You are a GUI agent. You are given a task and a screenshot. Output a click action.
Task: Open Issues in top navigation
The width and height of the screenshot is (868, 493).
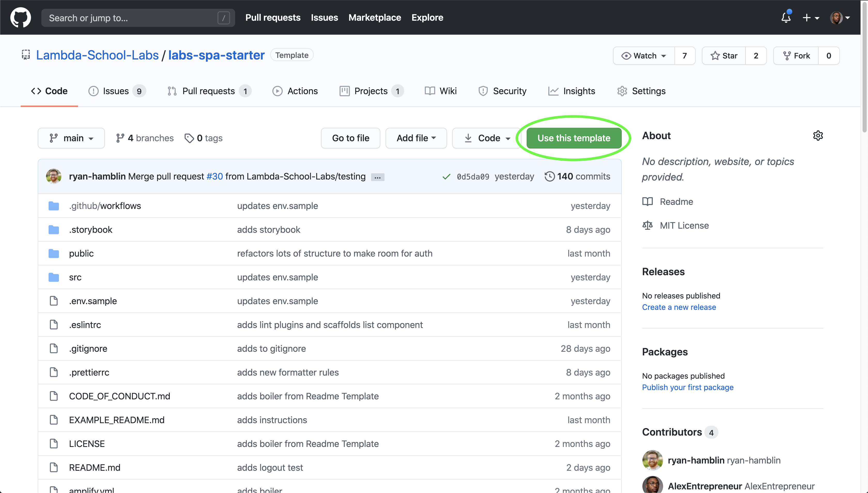click(x=324, y=18)
